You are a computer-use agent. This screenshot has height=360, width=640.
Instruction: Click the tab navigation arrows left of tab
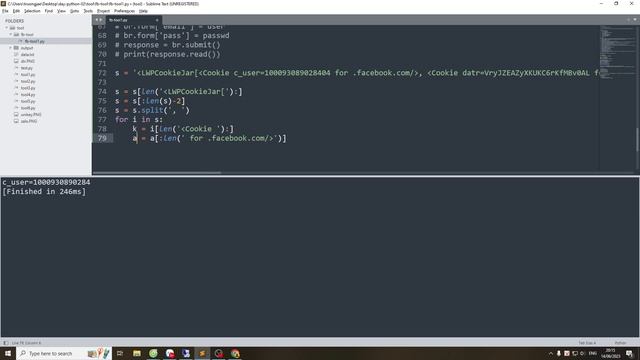click(x=98, y=20)
